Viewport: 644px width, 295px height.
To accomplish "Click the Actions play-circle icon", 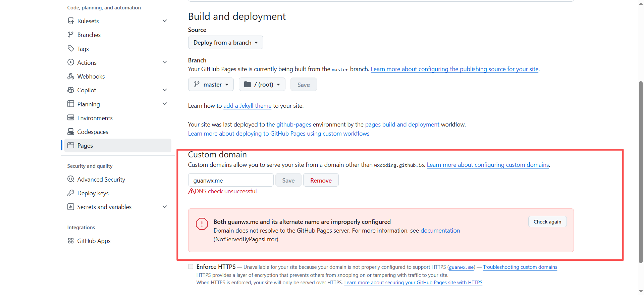I will pos(71,62).
